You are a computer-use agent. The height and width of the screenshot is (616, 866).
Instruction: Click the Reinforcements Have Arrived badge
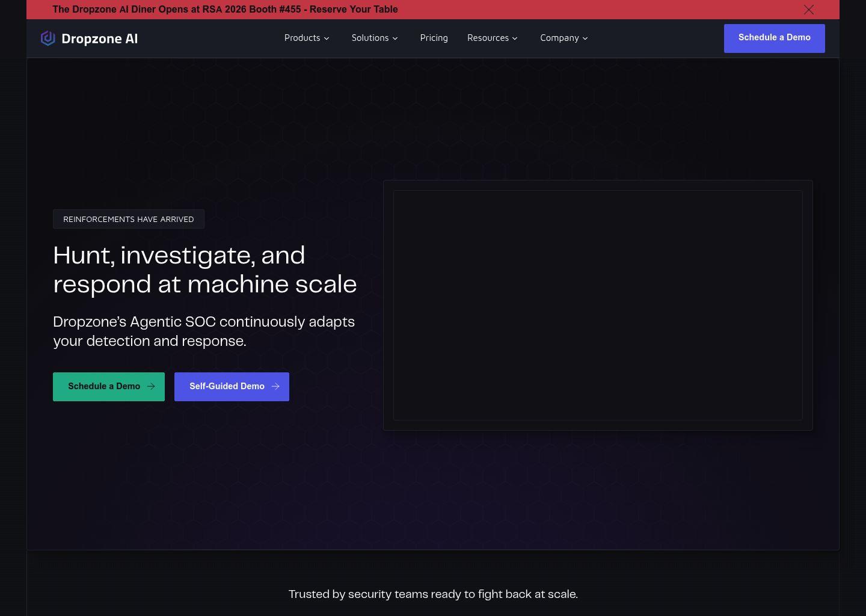coord(129,219)
